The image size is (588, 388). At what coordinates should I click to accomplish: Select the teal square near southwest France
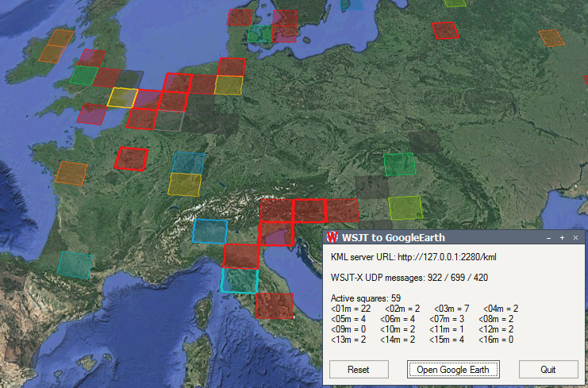coord(75,264)
